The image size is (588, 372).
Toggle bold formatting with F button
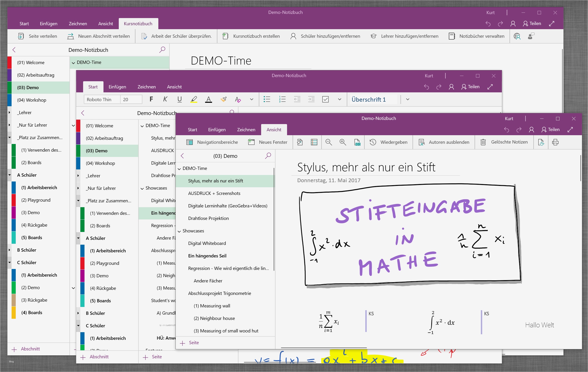pyautogui.click(x=151, y=99)
